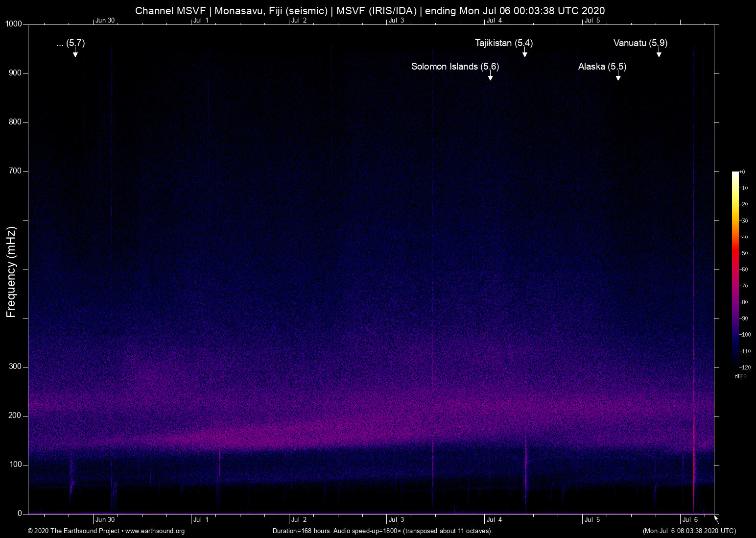Click the 300 mHz frequency axis label
756x538 pixels.
pos(15,367)
